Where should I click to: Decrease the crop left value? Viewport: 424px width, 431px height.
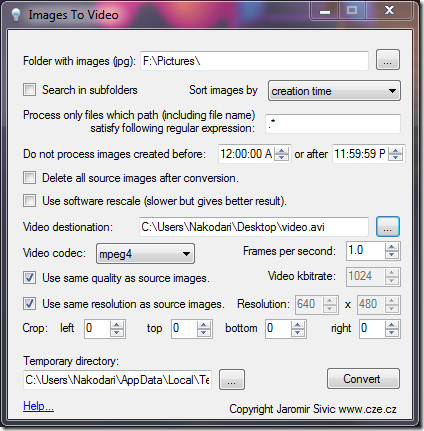coord(116,332)
